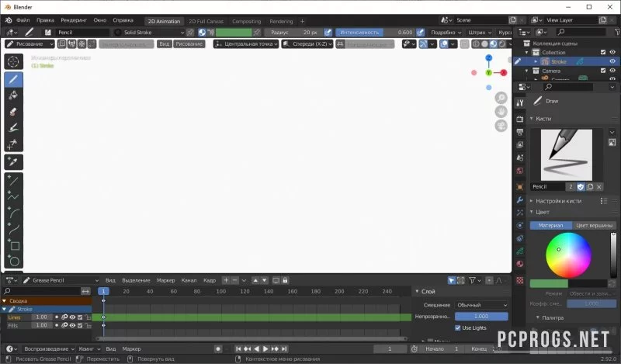The image size is (621, 364).
Task: Adjust Непрозрачность opacity slider
Action: point(481,317)
